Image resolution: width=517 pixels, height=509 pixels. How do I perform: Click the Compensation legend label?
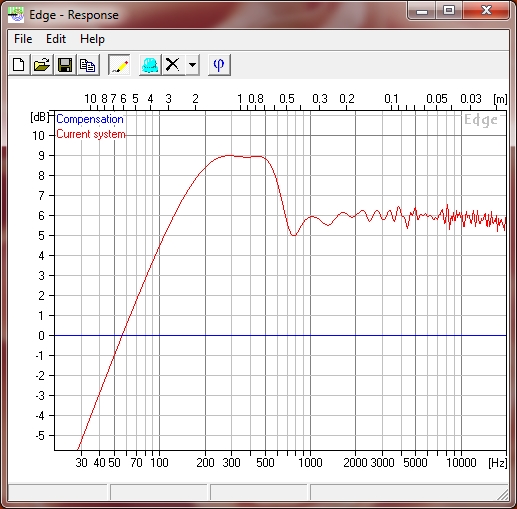(x=90, y=119)
